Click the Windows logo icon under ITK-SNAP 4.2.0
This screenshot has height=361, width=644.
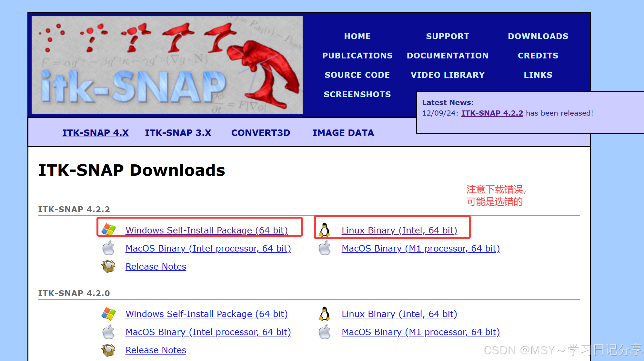pyautogui.click(x=108, y=313)
